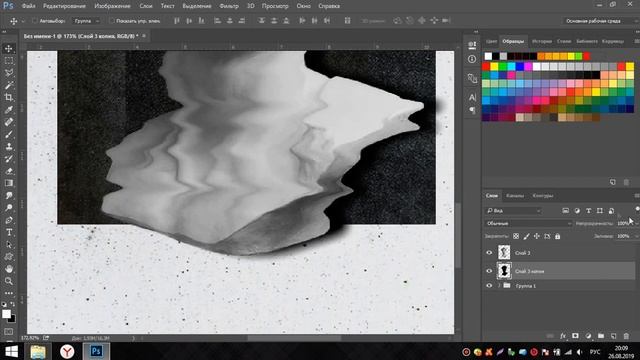Open File Explorer from taskbar

coord(38,351)
